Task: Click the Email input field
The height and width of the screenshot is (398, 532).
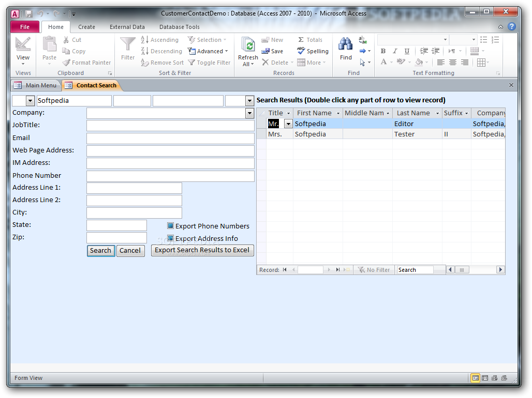Action: pos(170,138)
